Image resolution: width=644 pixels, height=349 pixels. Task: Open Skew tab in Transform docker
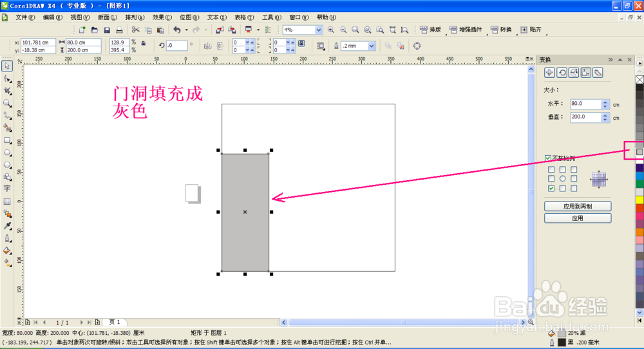[x=598, y=73]
